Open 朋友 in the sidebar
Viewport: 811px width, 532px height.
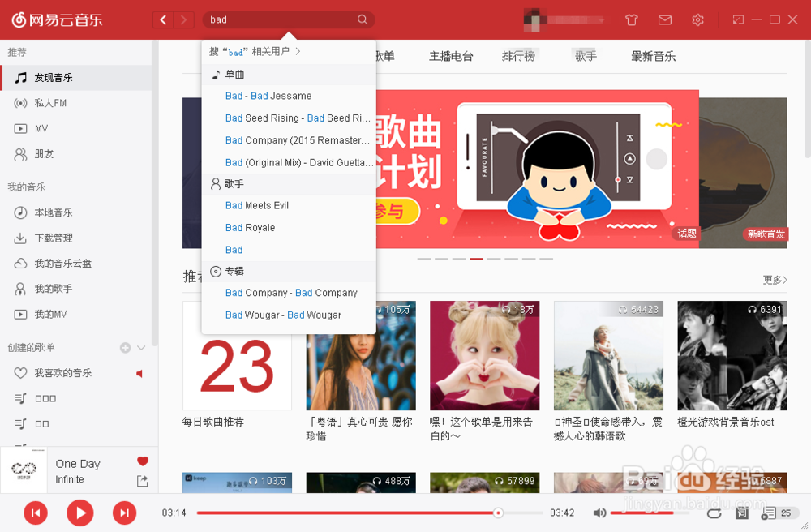(76, 153)
